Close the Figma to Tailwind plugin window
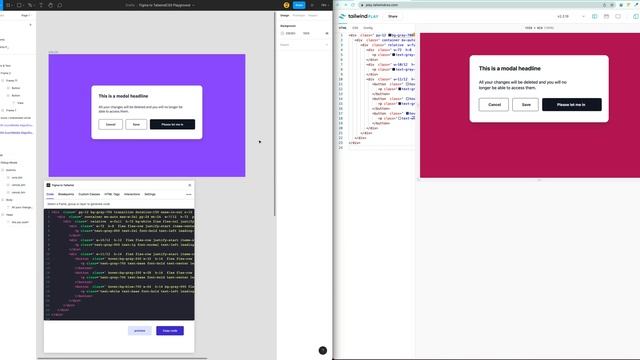Image resolution: width=640 pixels, height=360 pixels. [189, 185]
